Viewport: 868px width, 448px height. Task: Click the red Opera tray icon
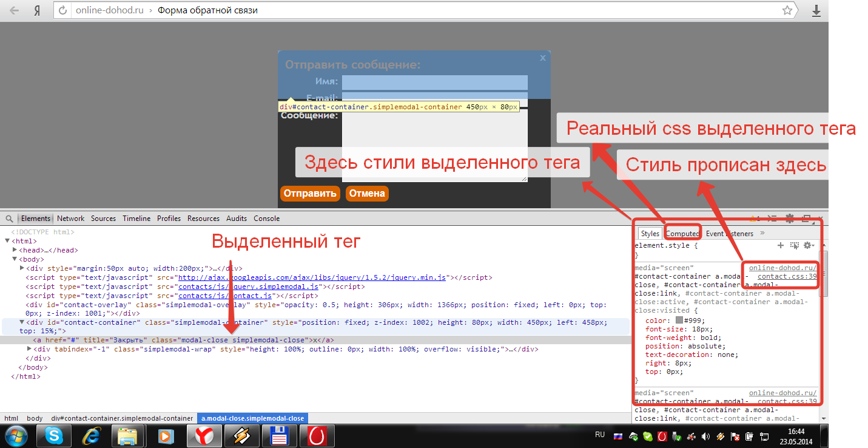(x=662, y=436)
